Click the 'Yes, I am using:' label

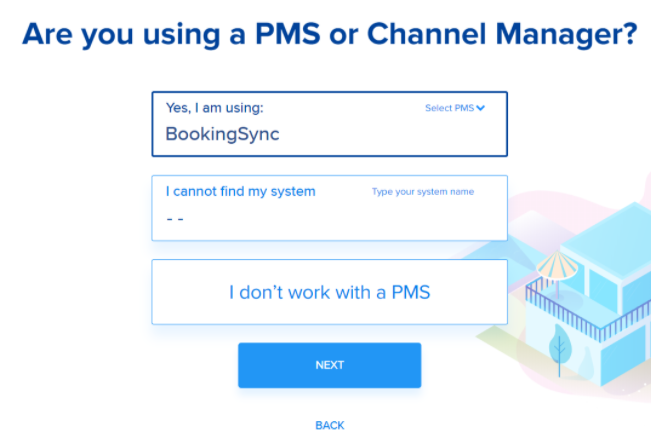tap(214, 108)
